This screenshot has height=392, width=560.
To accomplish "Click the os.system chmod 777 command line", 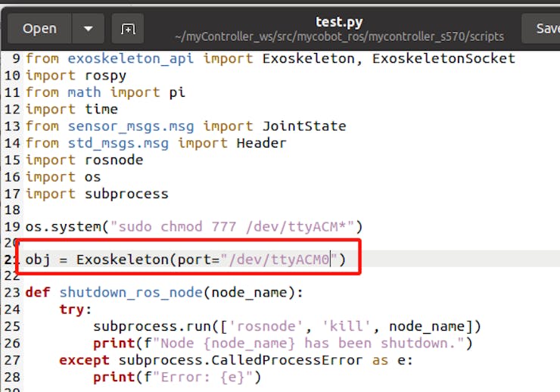I will pyautogui.click(x=194, y=226).
